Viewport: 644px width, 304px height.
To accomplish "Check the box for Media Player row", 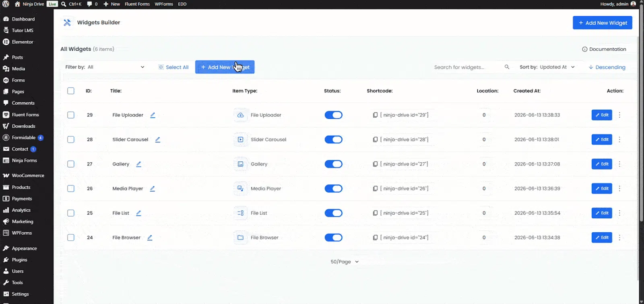I will tap(71, 188).
